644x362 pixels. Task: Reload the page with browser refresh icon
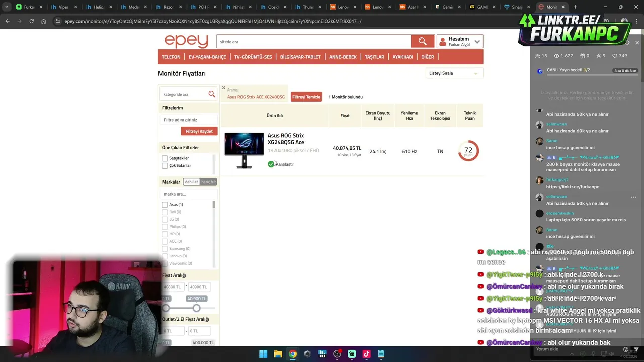[x=31, y=21]
